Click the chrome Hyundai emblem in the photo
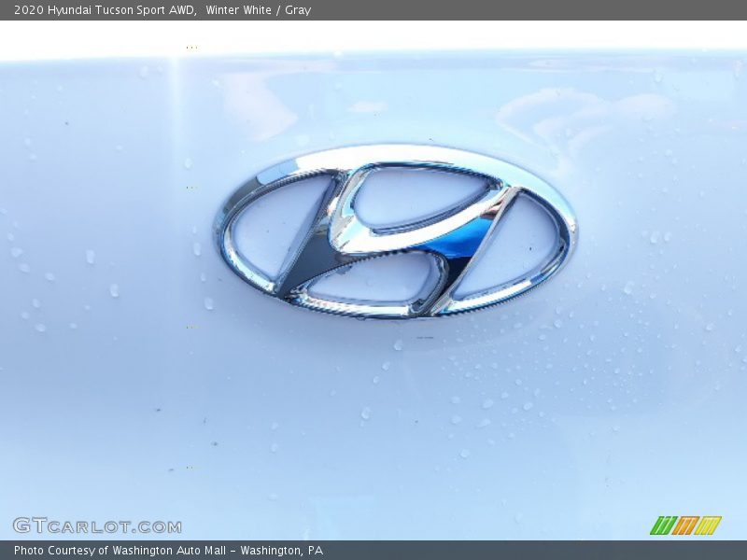The width and height of the screenshot is (747, 560). [395, 231]
